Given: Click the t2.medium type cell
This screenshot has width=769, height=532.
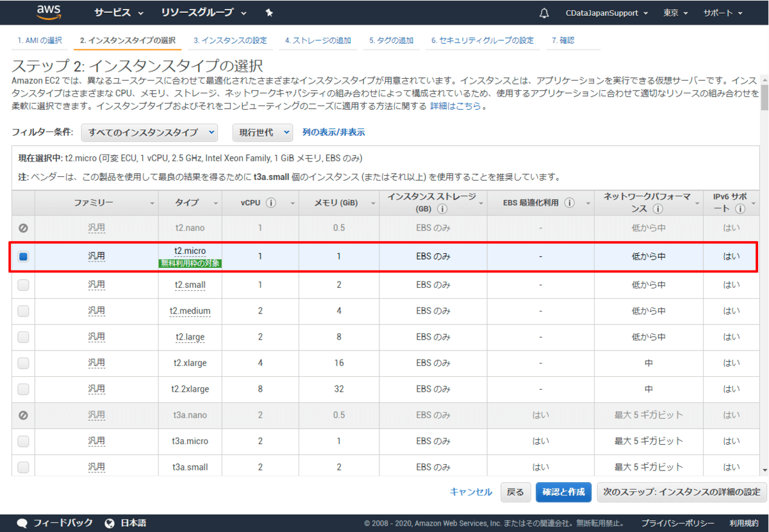Looking at the screenshot, I should coord(190,311).
